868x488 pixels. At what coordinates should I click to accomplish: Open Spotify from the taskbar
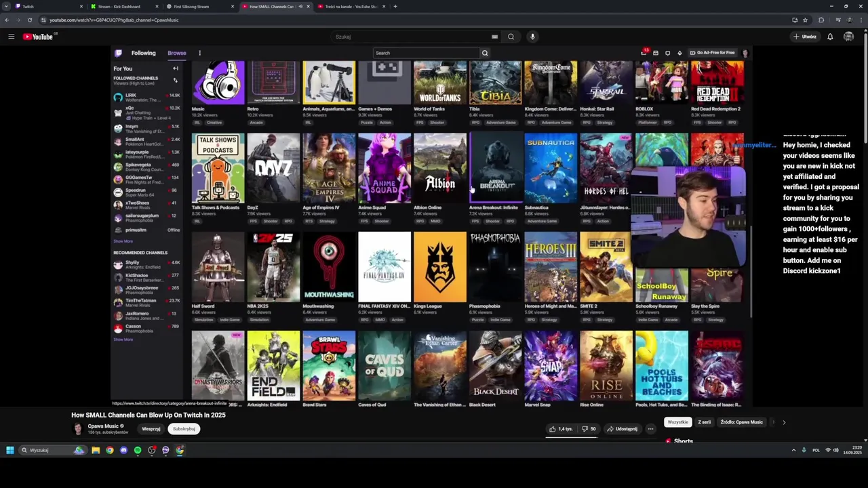138,450
